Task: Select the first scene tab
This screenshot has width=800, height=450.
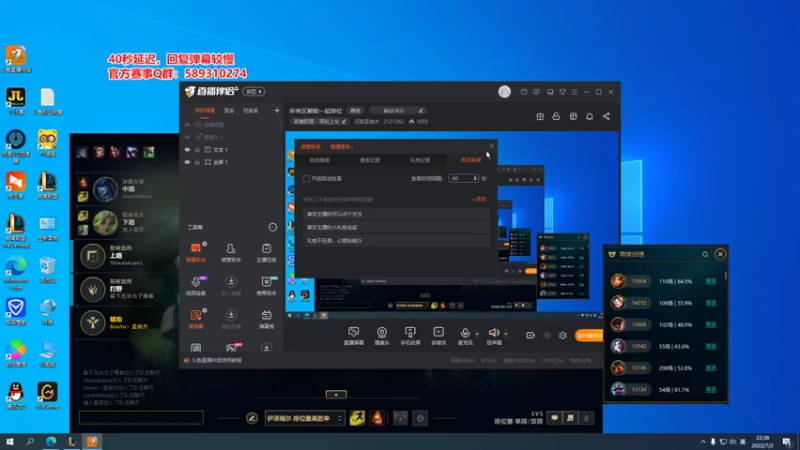Action: (x=205, y=110)
